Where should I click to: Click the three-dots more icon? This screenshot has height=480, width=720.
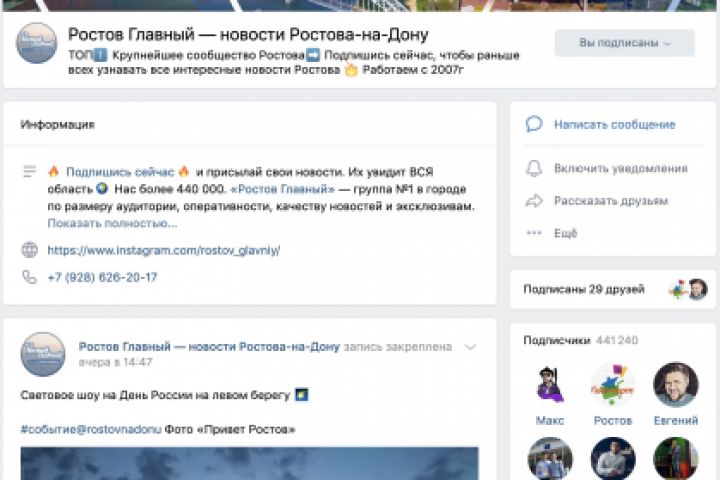[534, 233]
